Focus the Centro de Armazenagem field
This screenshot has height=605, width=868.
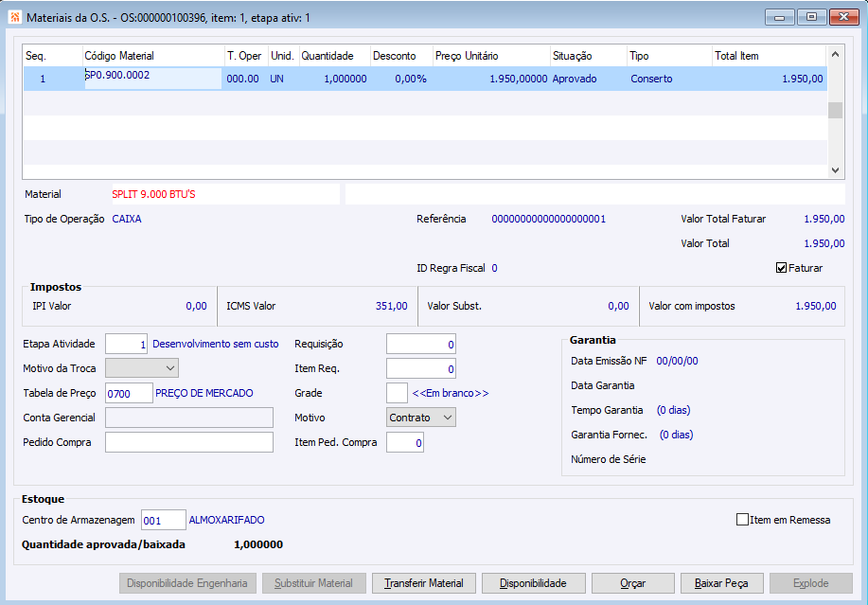point(163,520)
